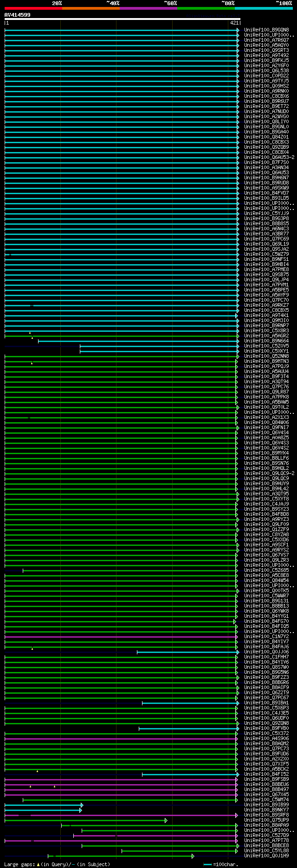
Task: Select hit label UniRef100_A2X1X3
Action: click(266, 418)
